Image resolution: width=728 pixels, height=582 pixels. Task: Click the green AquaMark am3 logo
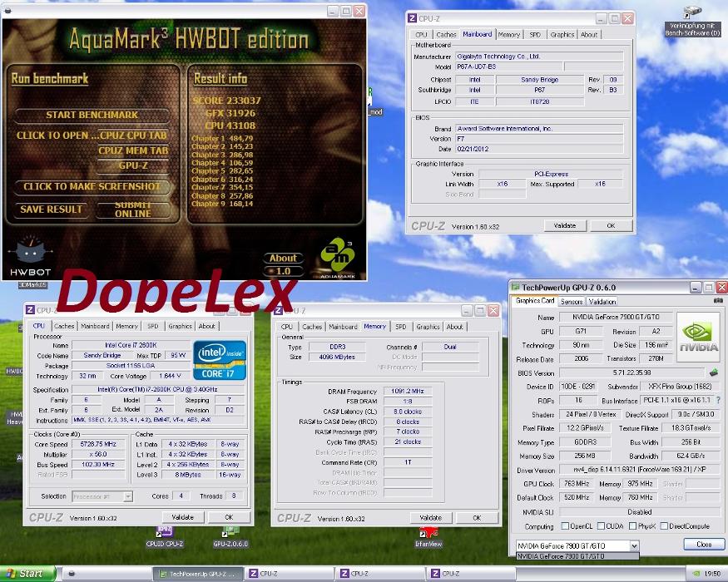click(338, 254)
